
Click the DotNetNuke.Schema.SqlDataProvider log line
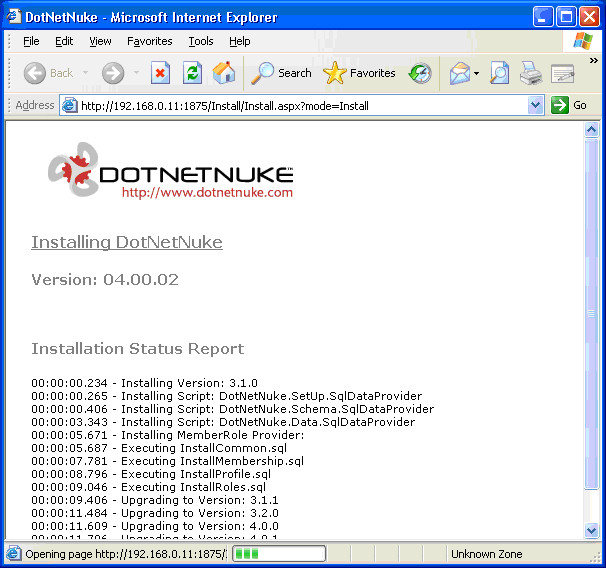pos(233,409)
